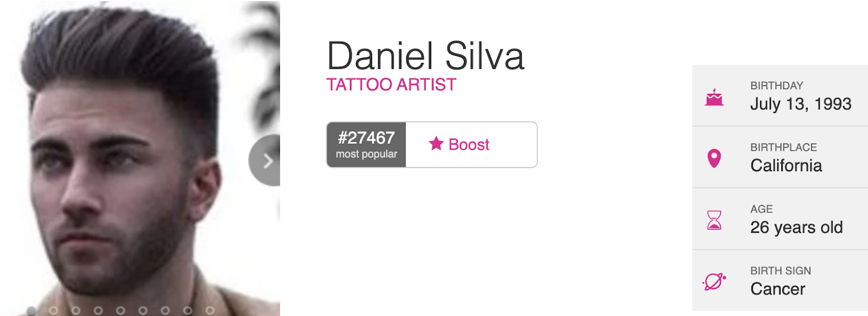Select the second photo carousel dot
The width and height of the screenshot is (868, 316).
pos(53,311)
